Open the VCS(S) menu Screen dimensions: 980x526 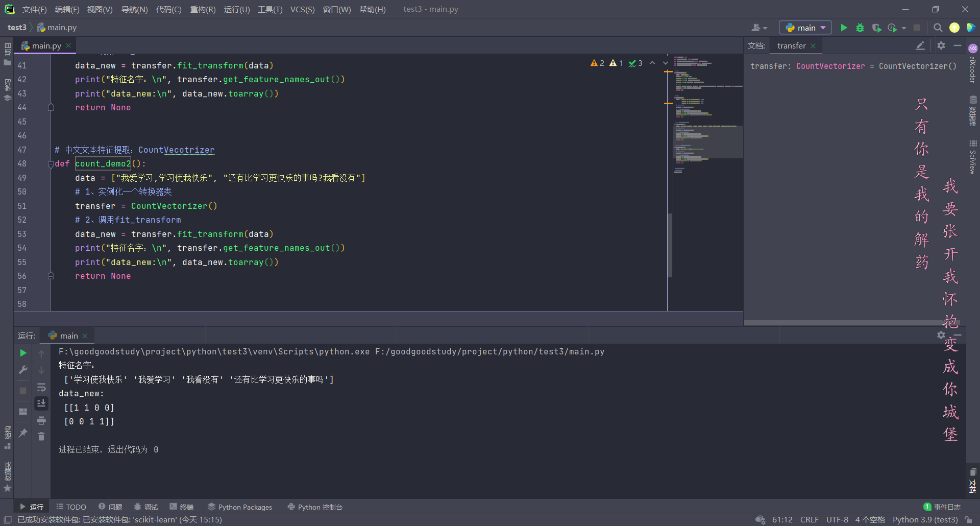302,9
